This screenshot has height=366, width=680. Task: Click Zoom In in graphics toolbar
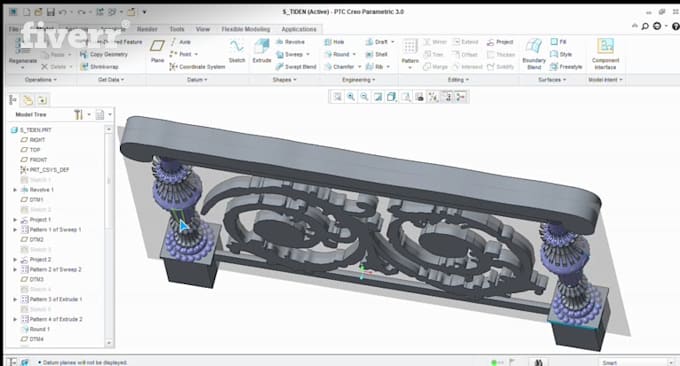[x=351, y=97]
